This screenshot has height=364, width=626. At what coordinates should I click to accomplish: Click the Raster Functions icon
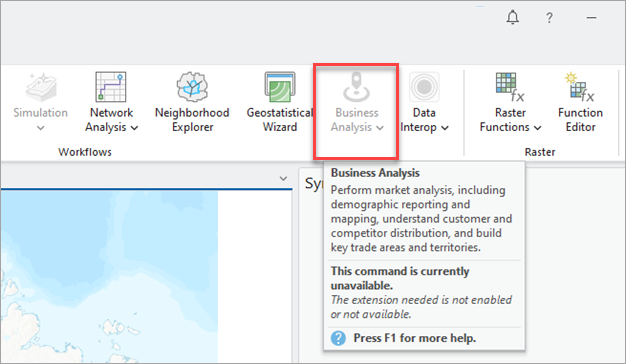pyautogui.click(x=510, y=87)
